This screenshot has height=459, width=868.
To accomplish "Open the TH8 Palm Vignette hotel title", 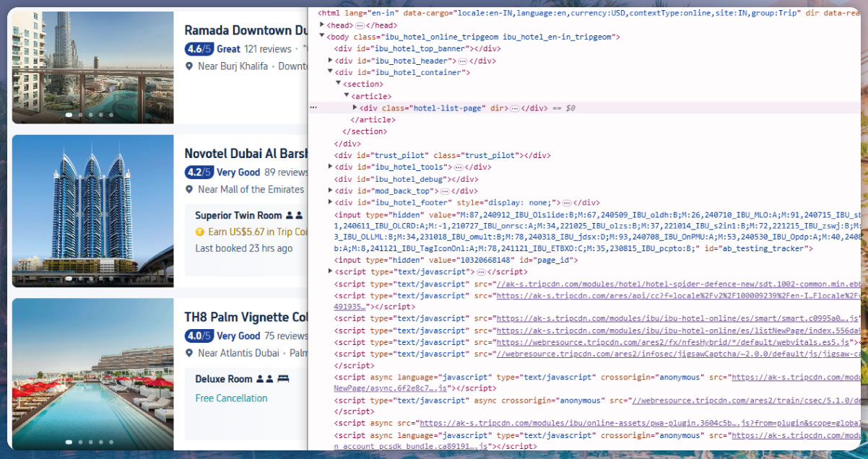I will click(246, 318).
